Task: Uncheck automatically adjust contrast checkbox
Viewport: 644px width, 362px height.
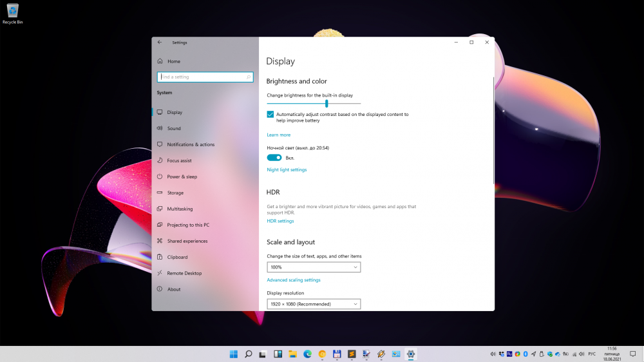Action: pyautogui.click(x=270, y=114)
